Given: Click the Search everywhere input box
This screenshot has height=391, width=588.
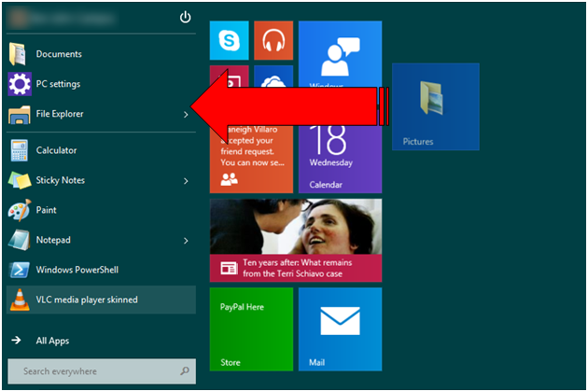Looking at the screenshot, I should coord(102,371).
